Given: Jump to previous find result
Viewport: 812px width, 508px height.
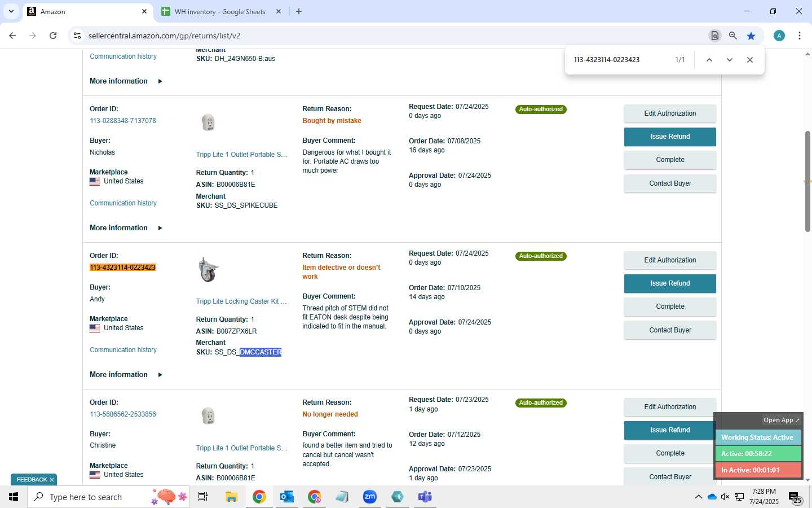Looking at the screenshot, I should pyautogui.click(x=709, y=60).
